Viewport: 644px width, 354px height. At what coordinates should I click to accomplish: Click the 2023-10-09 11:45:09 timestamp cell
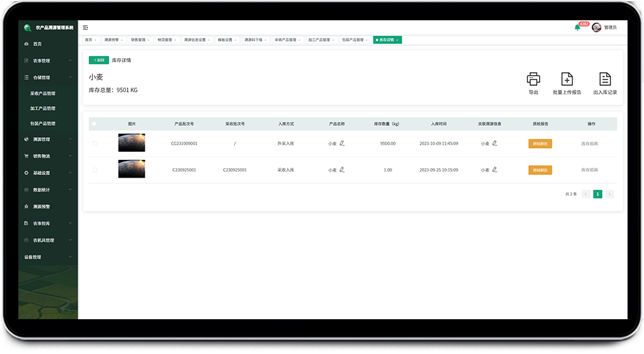[439, 143]
